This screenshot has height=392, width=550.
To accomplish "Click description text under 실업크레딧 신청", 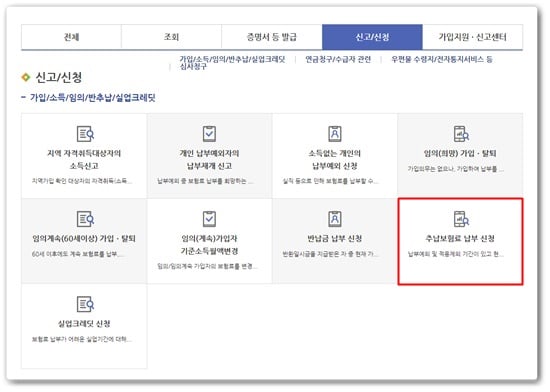I will coord(82,339).
